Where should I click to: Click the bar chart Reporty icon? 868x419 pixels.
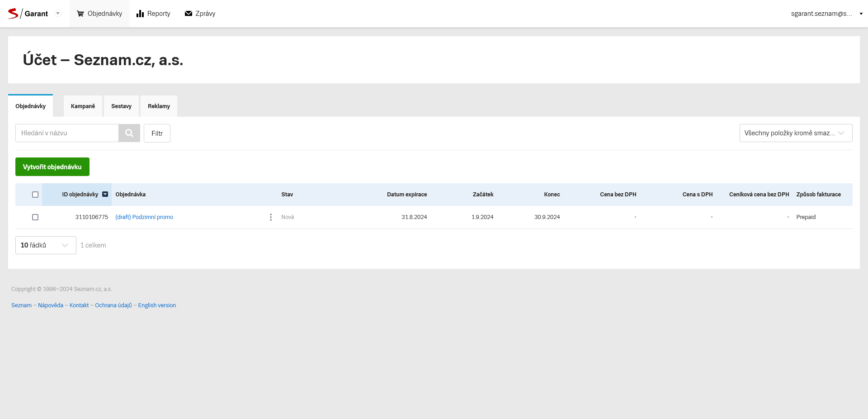(x=140, y=14)
